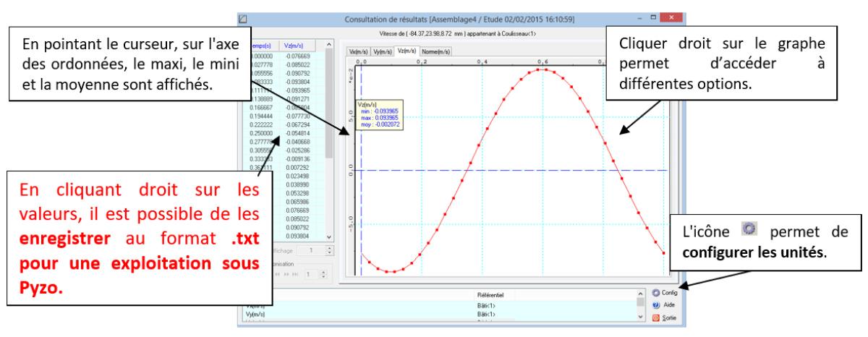Select the time value 0.166667
Image resolution: width=868 pixels, height=337 pixels.
262,107
